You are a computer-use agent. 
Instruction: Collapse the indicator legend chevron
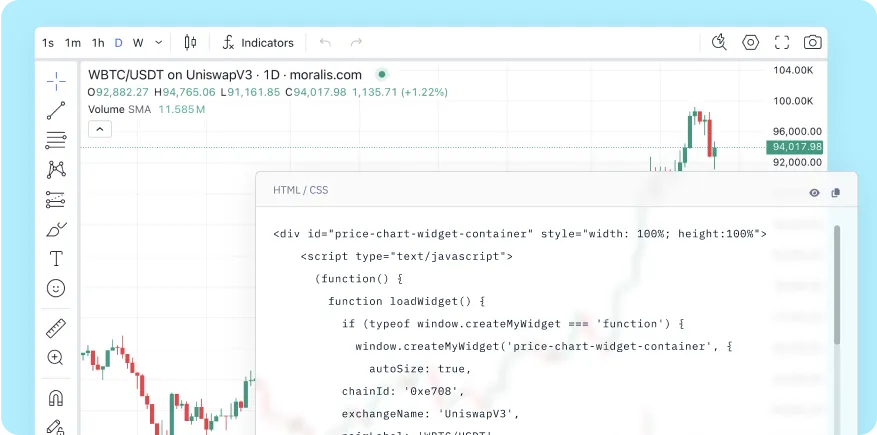click(100, 129)
